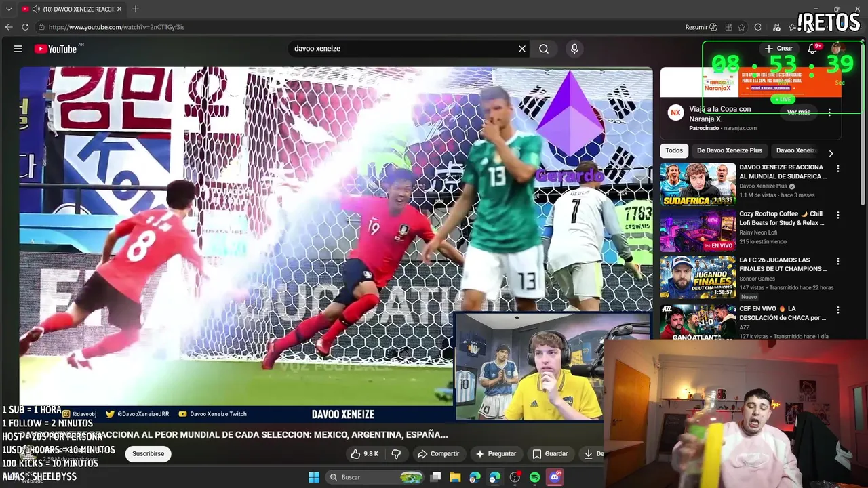The width and height of the screenshot is (868, 488).
Task: Focus the YouTube search field
Action: 403,49
